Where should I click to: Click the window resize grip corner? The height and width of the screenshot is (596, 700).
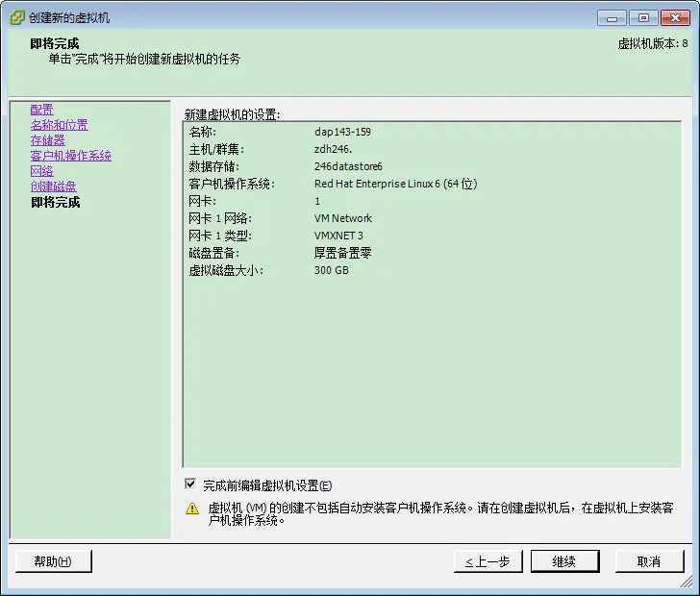687,582
